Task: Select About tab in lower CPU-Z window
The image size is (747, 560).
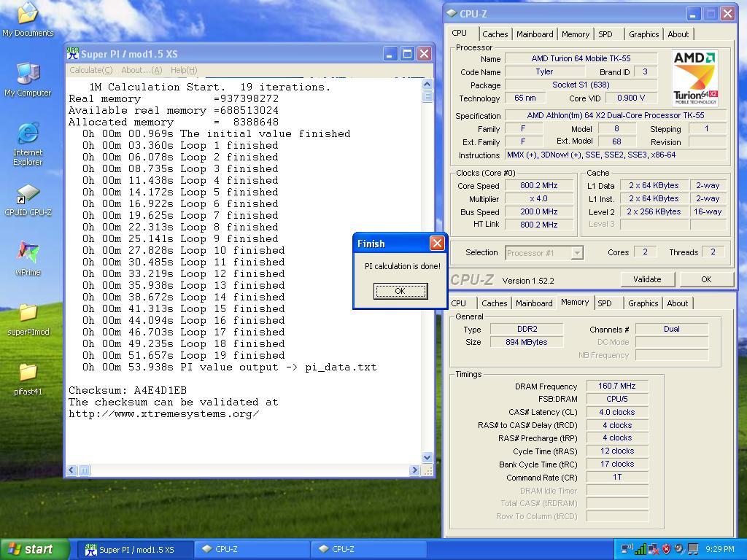Action: pos(677,303)
